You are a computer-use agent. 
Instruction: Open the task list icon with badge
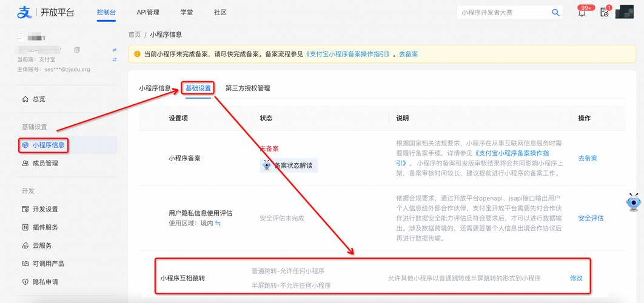[x=604, y=12]
